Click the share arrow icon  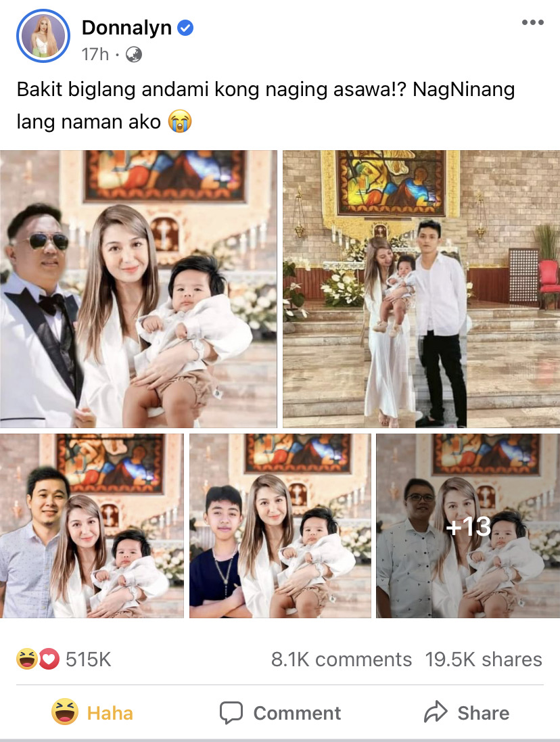[x=436, y=712]
